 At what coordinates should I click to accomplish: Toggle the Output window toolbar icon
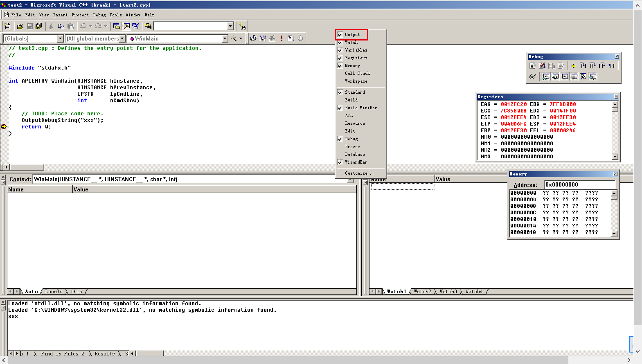click(126, 26)
